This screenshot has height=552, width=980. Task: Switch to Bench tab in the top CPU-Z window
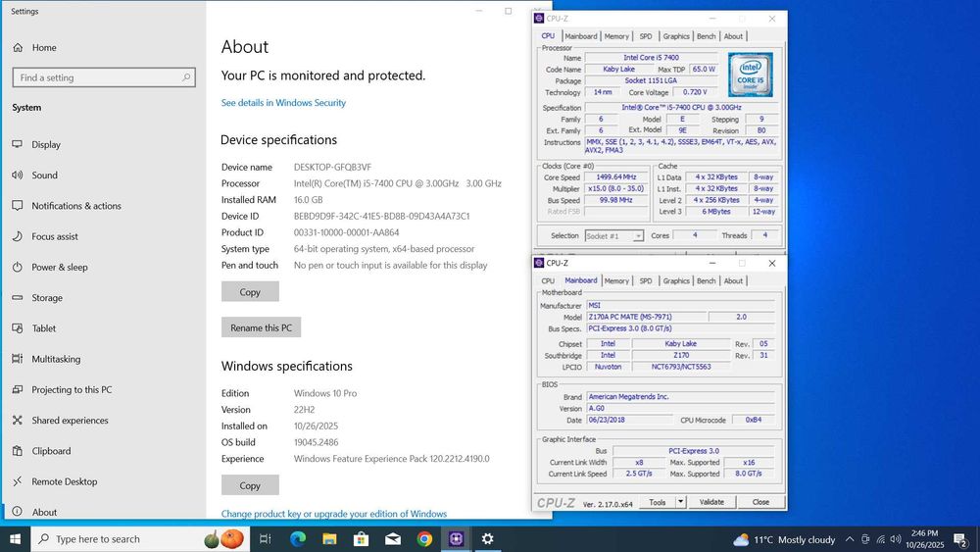[706, 36]
